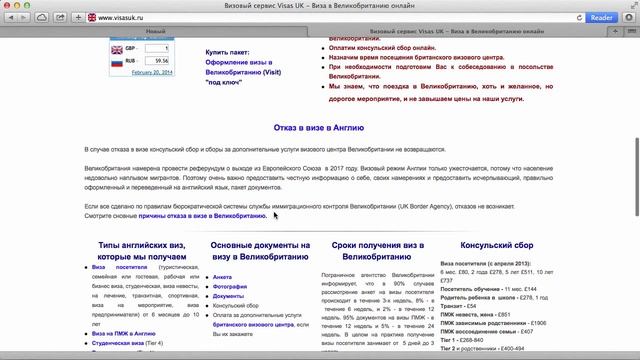Click the page vertical scrollbar thumb
This screenshot has height=360, width=640.
coord(637,177)
